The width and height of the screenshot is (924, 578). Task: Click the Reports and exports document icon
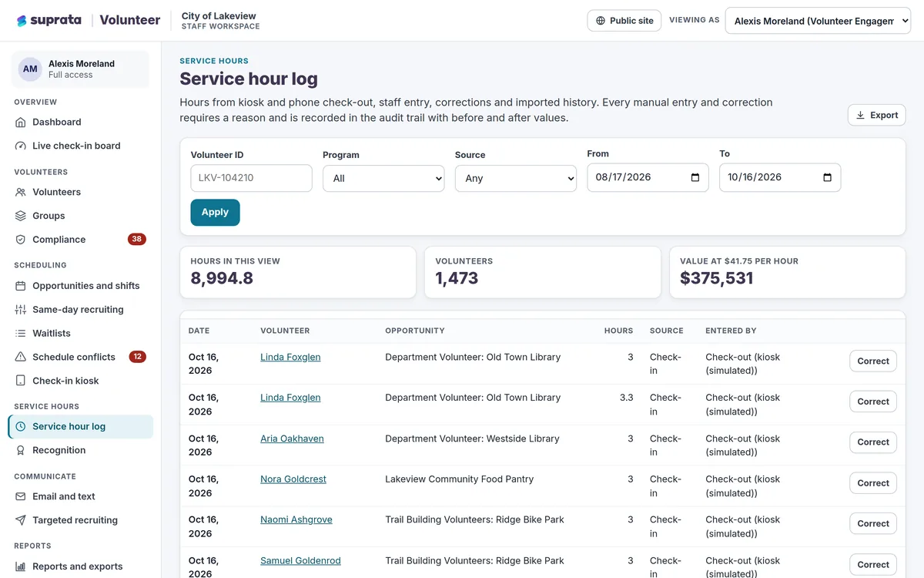21,566
